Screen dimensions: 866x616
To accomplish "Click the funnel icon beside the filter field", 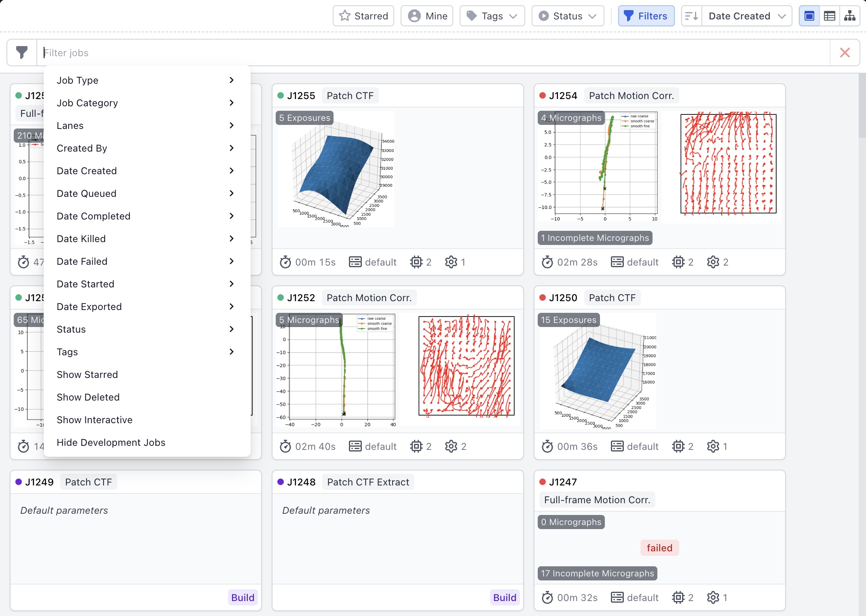I will pyautogui.click(x=22, y=53).
